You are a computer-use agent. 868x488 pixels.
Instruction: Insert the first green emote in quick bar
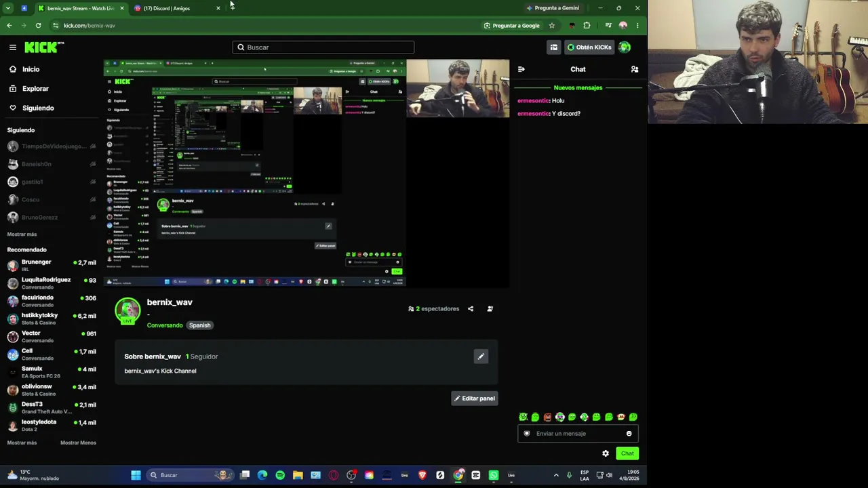tap(523, 418)
